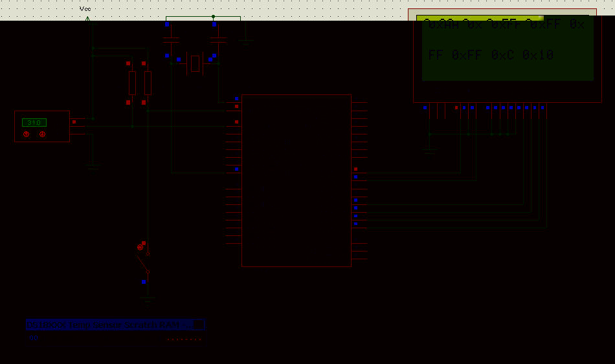
Task: Decrease the temperature on the DS18B20 sensor
Action: 42,134
